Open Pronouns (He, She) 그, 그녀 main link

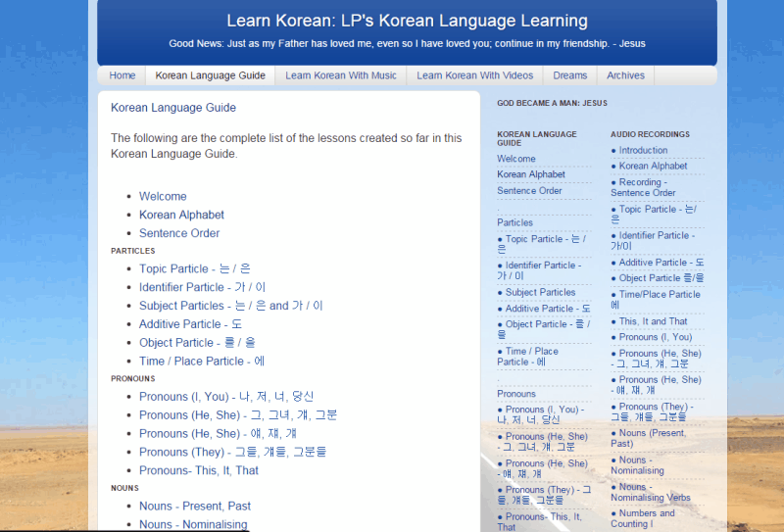click(238, 415)
